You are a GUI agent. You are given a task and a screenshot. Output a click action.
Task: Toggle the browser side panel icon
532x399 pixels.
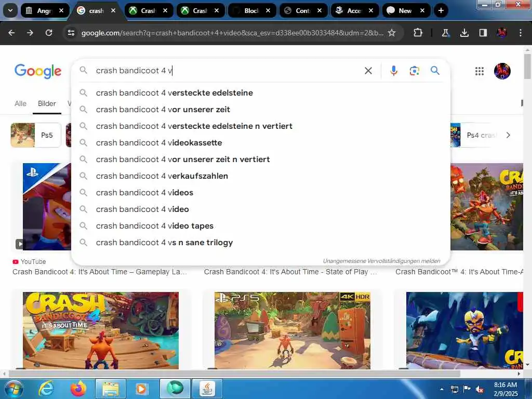point(483,33)
